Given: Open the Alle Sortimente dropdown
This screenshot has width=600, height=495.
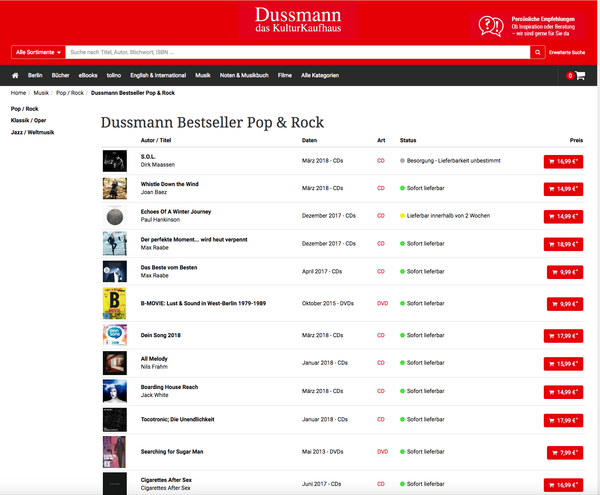Looking at the screenshot, I should tap(38, 52).
